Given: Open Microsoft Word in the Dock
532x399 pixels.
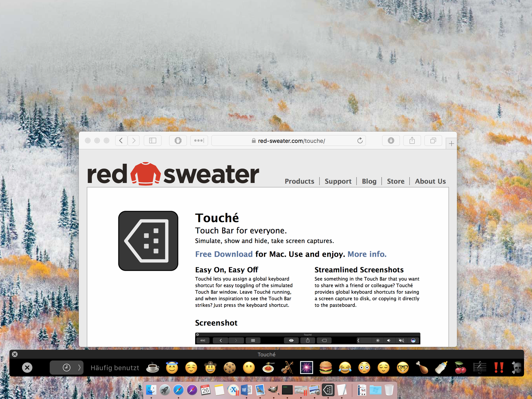Looking at the screenshot, I should [246, 390].
